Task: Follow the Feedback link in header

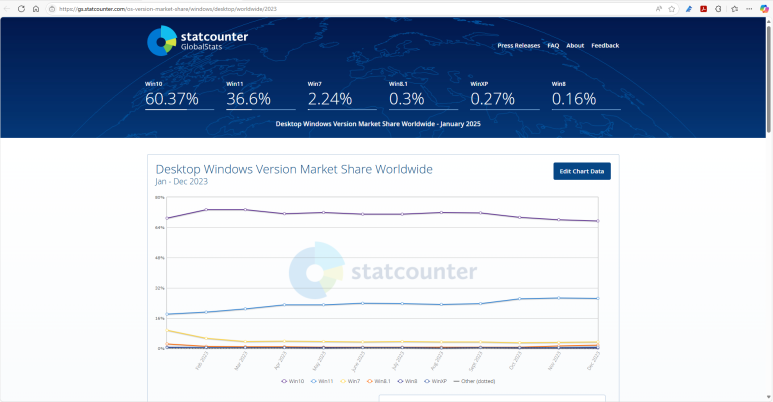Action: pos(605,45)
